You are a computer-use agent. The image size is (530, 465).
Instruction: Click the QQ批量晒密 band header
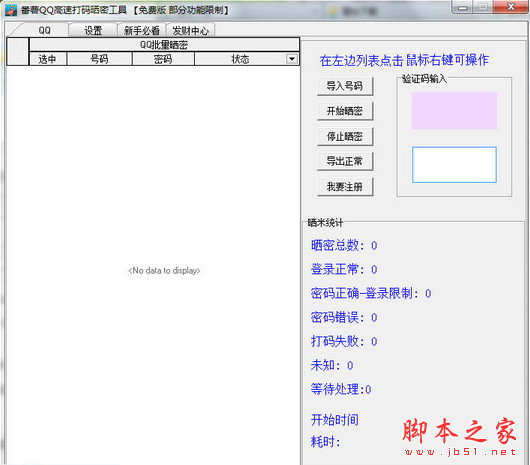(x=164, y=45)
